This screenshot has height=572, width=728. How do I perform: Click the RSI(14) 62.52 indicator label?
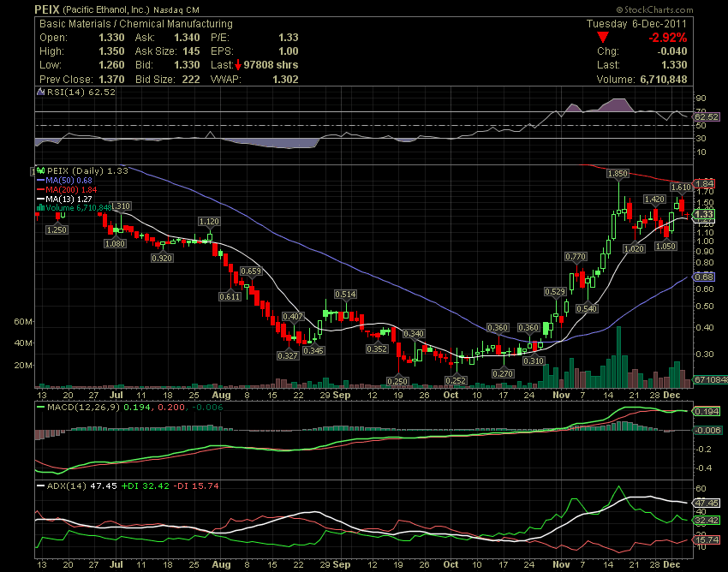click(81, 92)
